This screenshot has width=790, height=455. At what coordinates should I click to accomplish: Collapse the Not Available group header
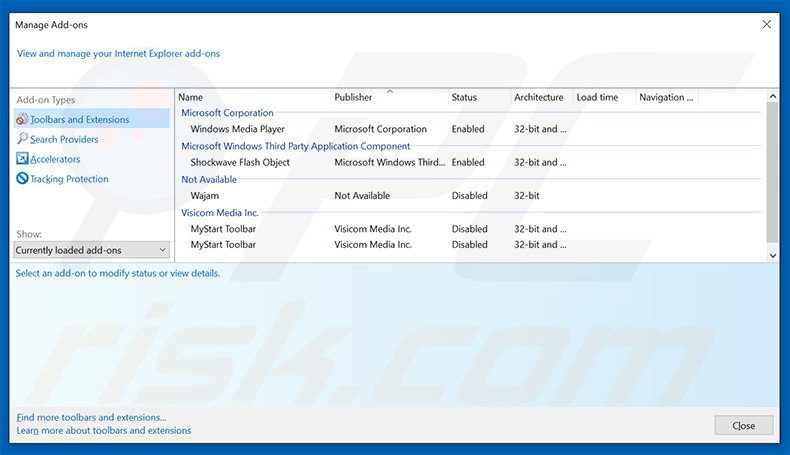[x=209, y=179]
